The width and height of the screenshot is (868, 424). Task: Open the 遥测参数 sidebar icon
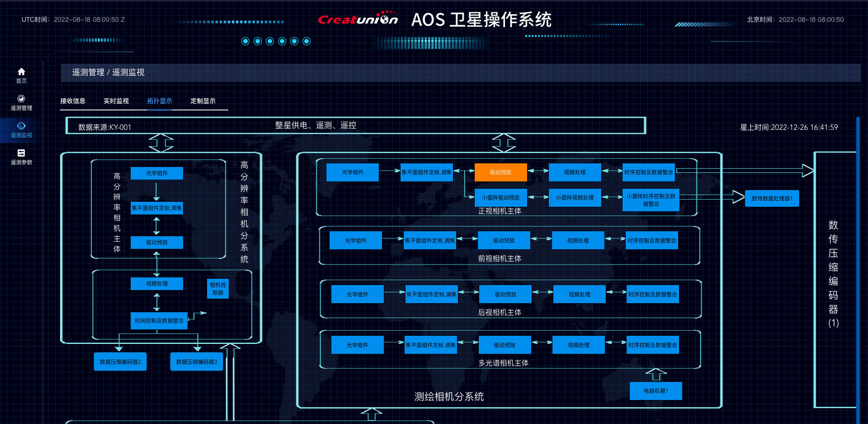click(21, 157)
